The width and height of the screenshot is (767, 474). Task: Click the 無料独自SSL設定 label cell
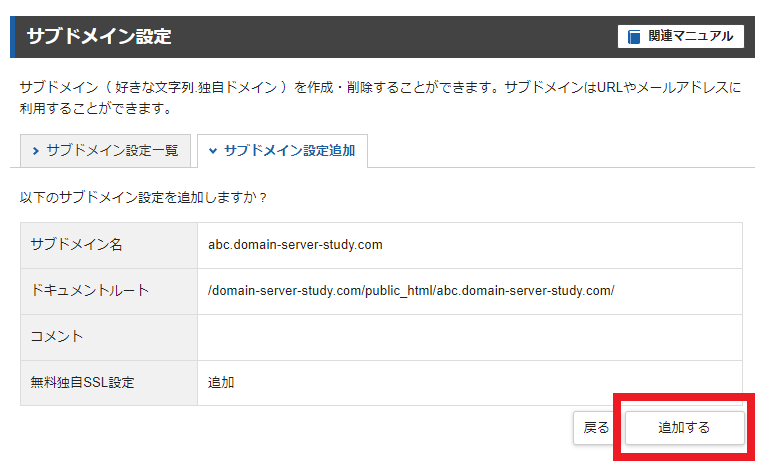pos(109,383)
